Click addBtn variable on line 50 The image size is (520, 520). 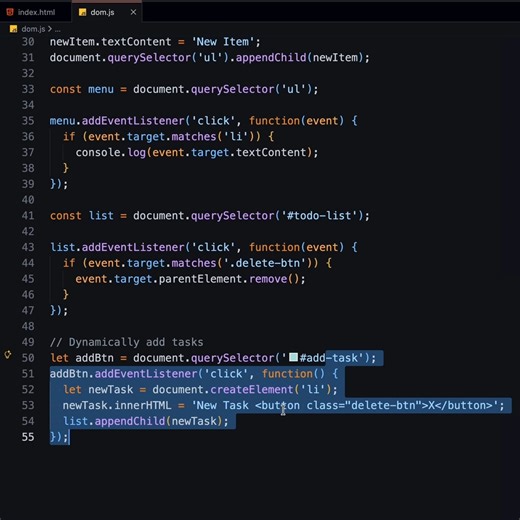coord(94,358)
